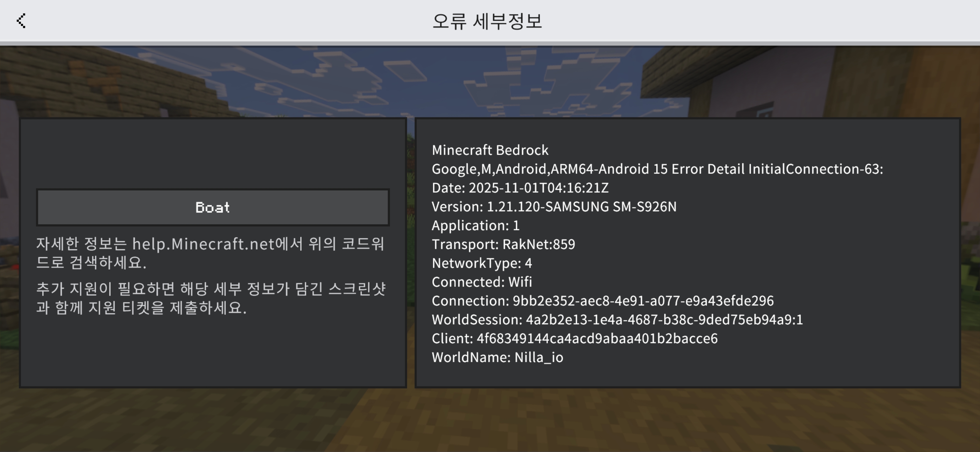Click the Version 1.21.120 SAMSUNG line
The width and height of the screenshot is (980, 452).
[x=554, y=207]
